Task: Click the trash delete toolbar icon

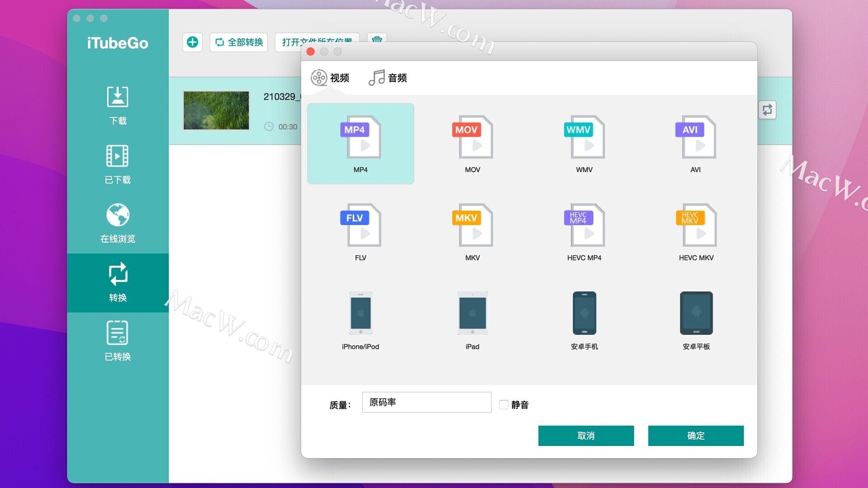Action: coord(377,38)
